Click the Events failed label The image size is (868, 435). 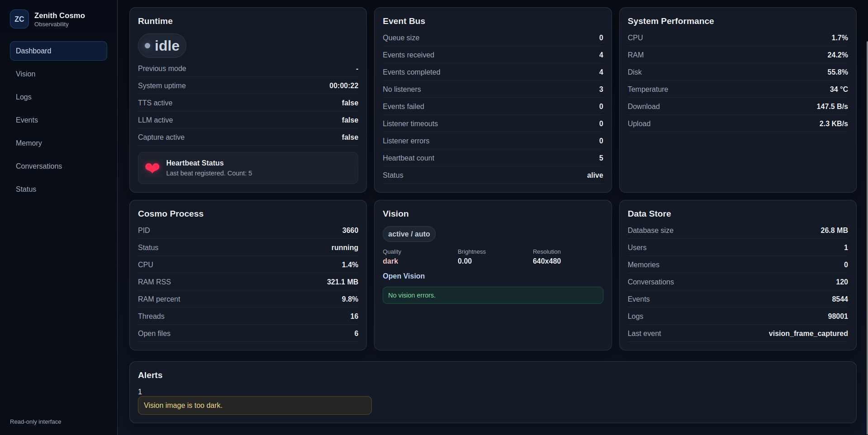click(403, 106)
